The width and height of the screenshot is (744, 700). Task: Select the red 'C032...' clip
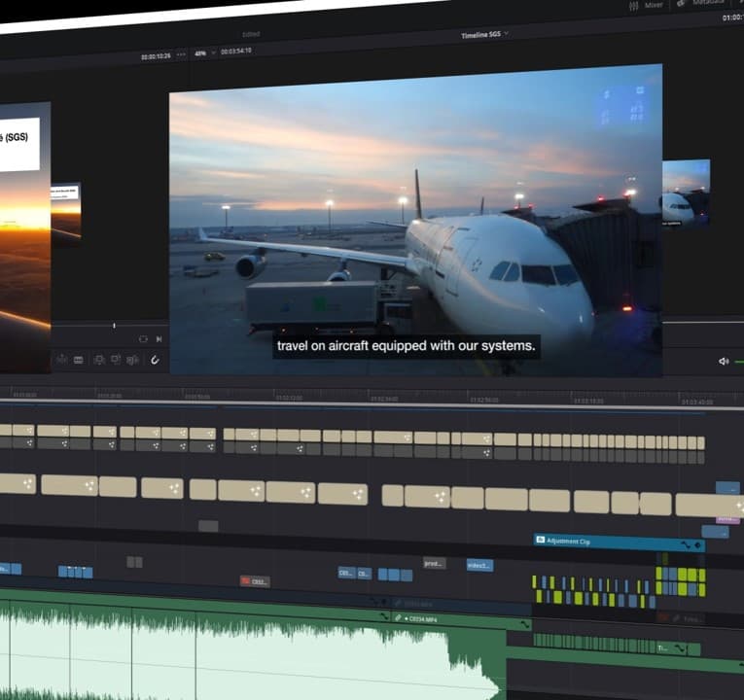255,581
